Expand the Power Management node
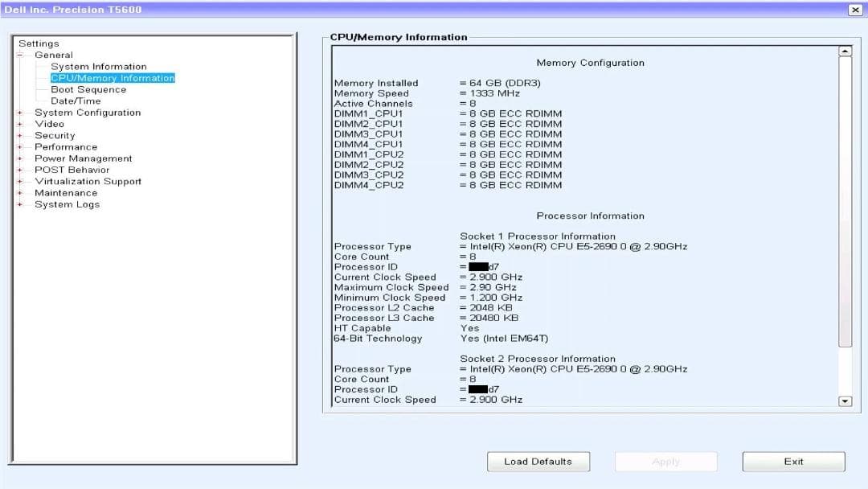The image size is (868, 489). [x=20, y=158]
